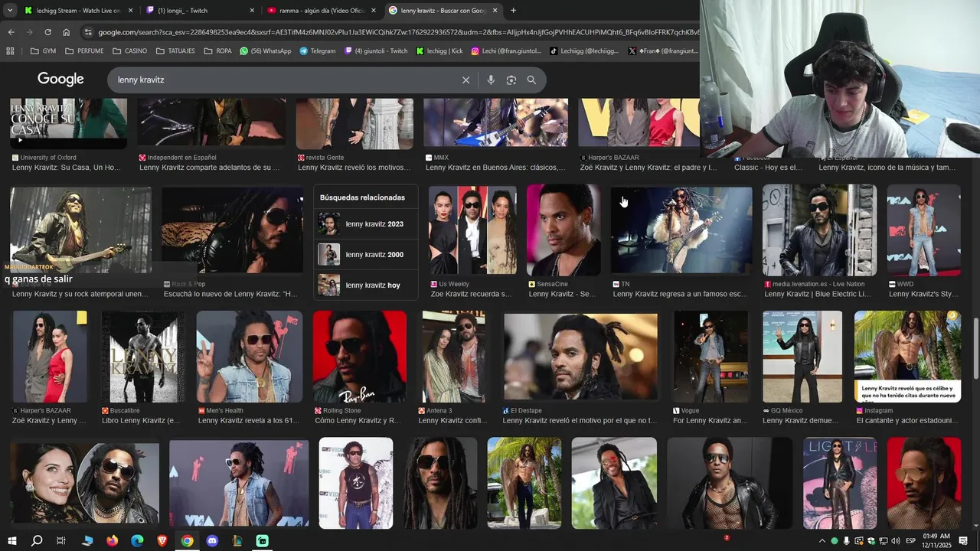Open the WhatsApp bookmark

265,51
